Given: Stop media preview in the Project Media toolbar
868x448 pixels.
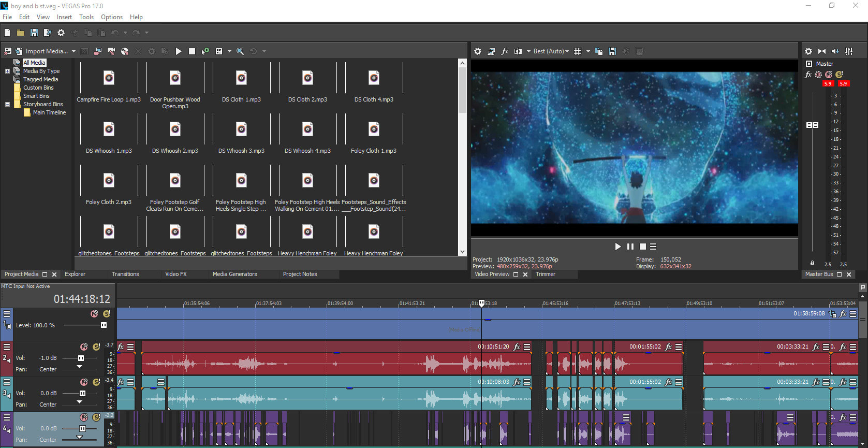Looking at the screenshot, I should (x=192, y=51).
